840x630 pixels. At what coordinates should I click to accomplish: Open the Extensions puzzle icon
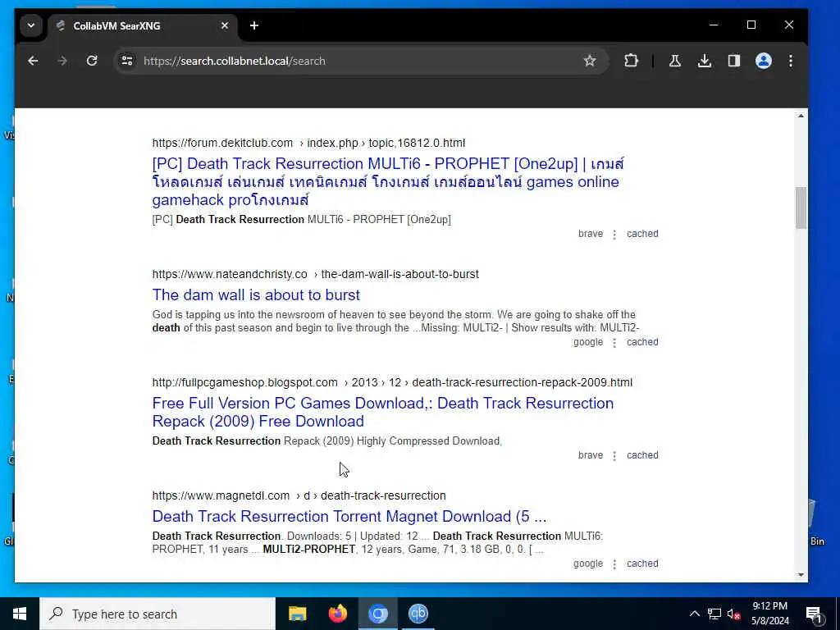pyautogui.click(x=631, y=61)
